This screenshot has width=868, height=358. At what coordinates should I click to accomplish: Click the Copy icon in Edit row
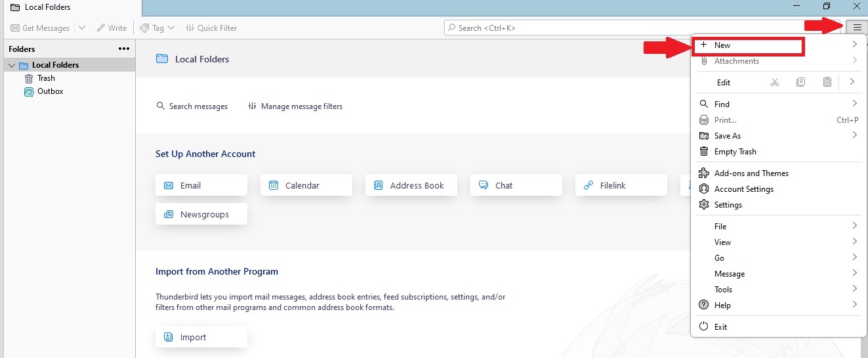click(800, 82)
